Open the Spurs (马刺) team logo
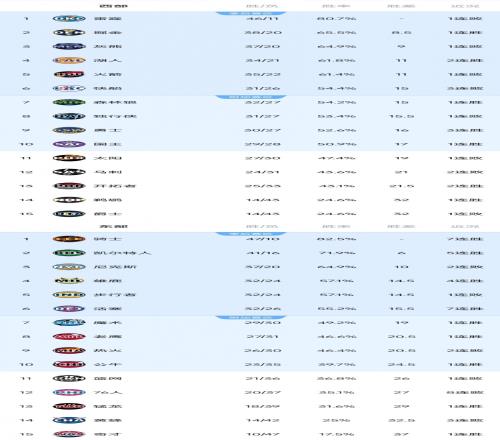The image size is (500, 440). (x=69, y=172)
